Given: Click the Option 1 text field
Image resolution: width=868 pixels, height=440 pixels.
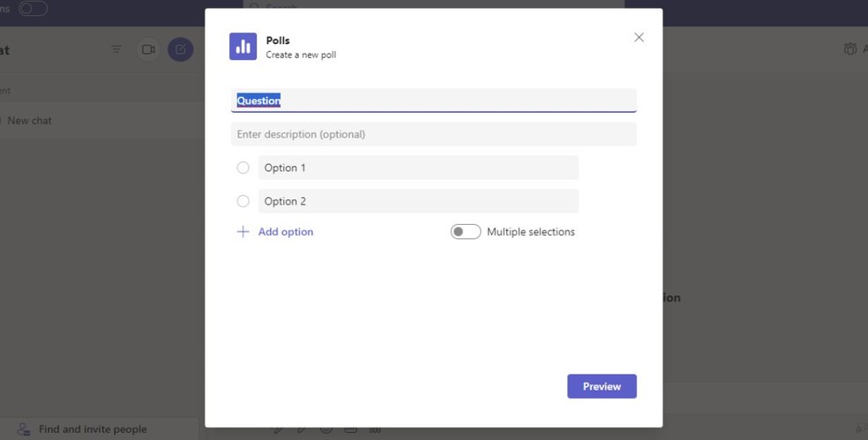Looking at the screenshot, I should pyautogui.click(x=418, y=168).
